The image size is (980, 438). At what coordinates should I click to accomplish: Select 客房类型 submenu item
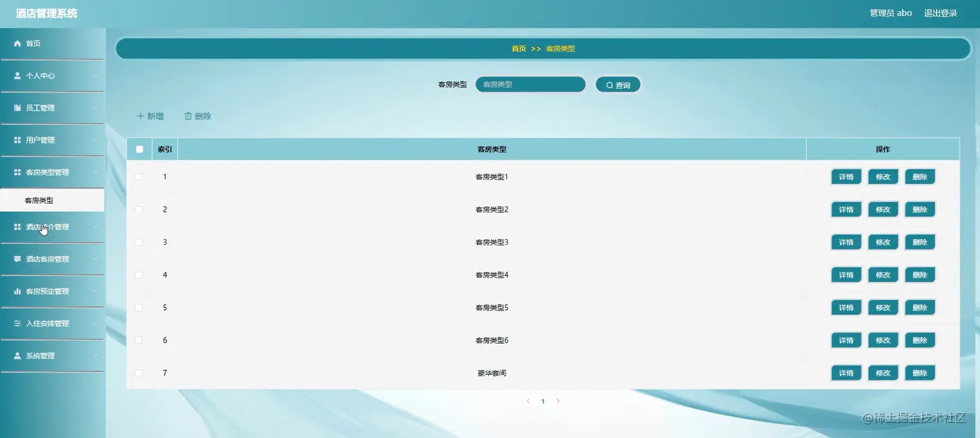[52, 200]
